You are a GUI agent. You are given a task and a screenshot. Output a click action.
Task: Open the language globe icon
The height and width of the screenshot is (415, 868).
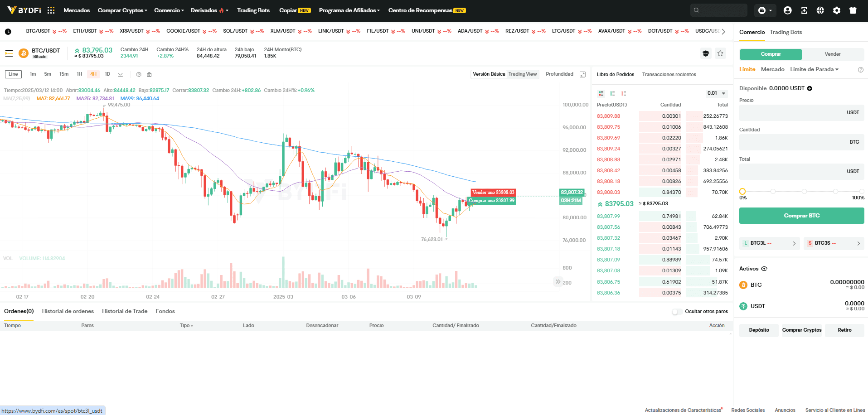coord(820,10)
